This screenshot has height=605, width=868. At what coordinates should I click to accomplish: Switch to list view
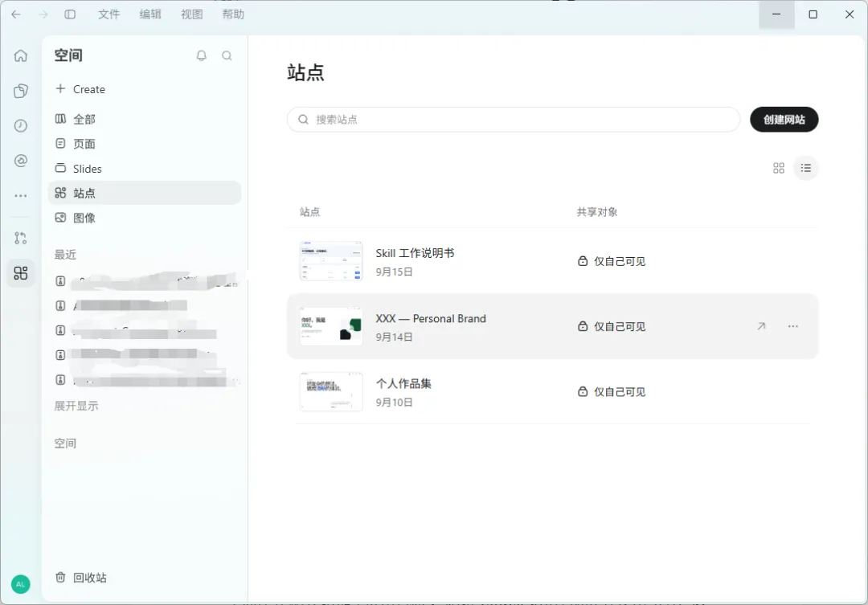805,168
